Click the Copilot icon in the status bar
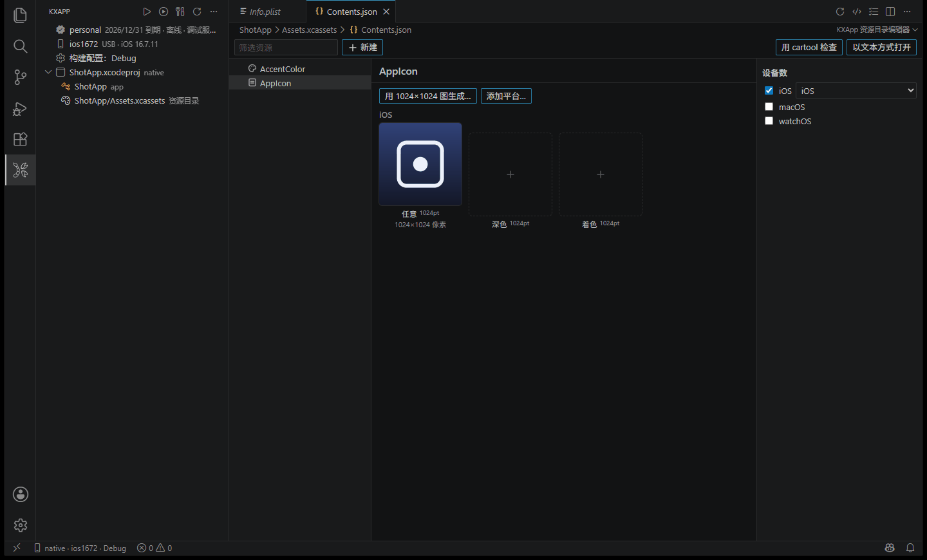927x560 pixels. pyautogui.click(x=890, y=548)
